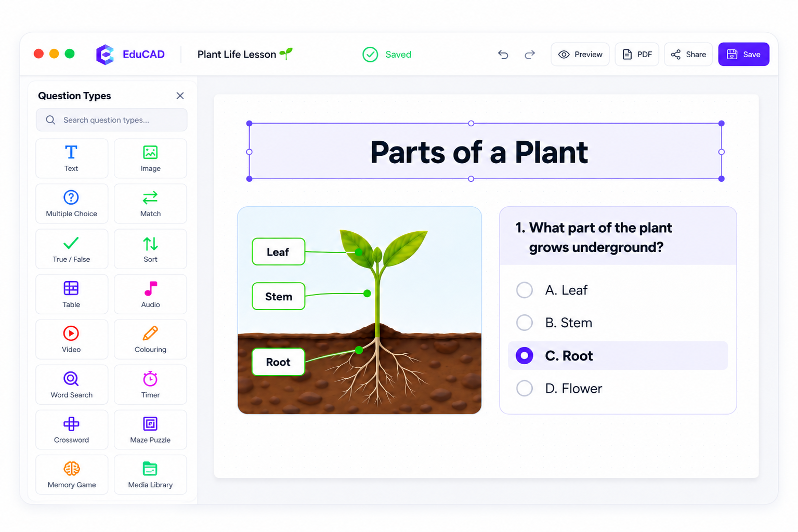Add a Memory Game activity

pos(72,475)
